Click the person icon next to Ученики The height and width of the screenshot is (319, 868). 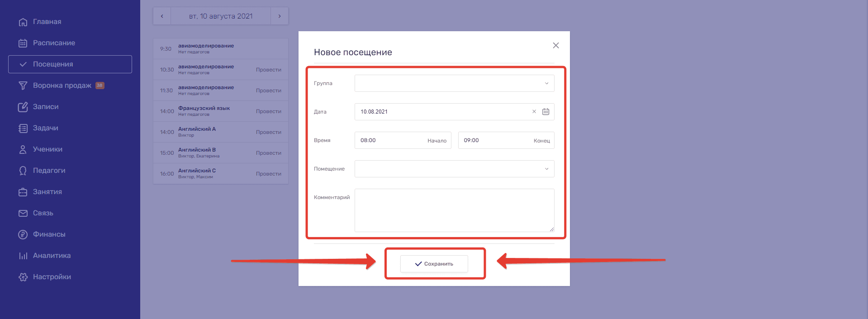pos(23,149)
